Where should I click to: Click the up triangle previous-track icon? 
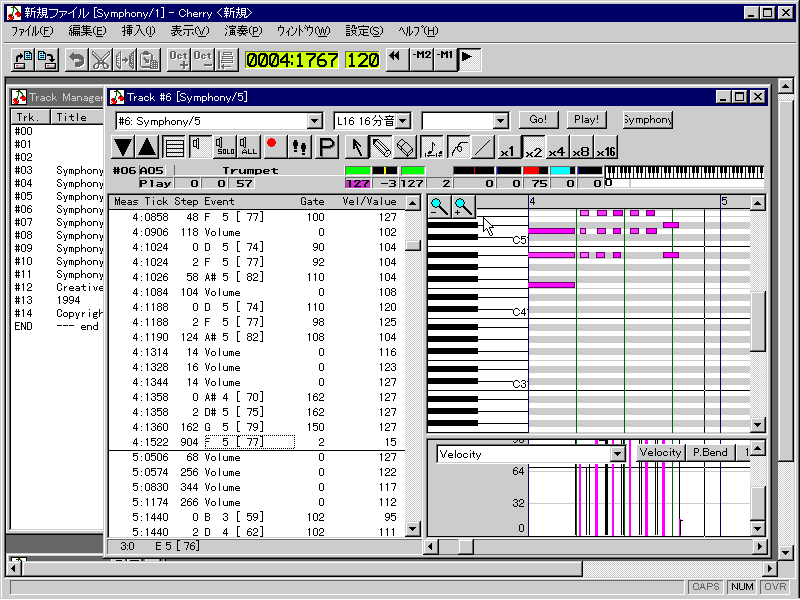[147, 147]
